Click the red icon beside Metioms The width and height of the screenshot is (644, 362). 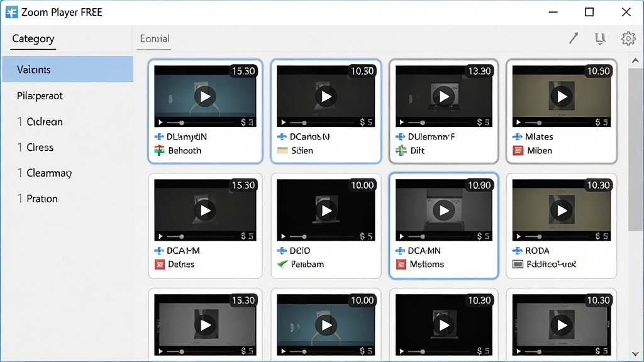(x=401, y=265)
